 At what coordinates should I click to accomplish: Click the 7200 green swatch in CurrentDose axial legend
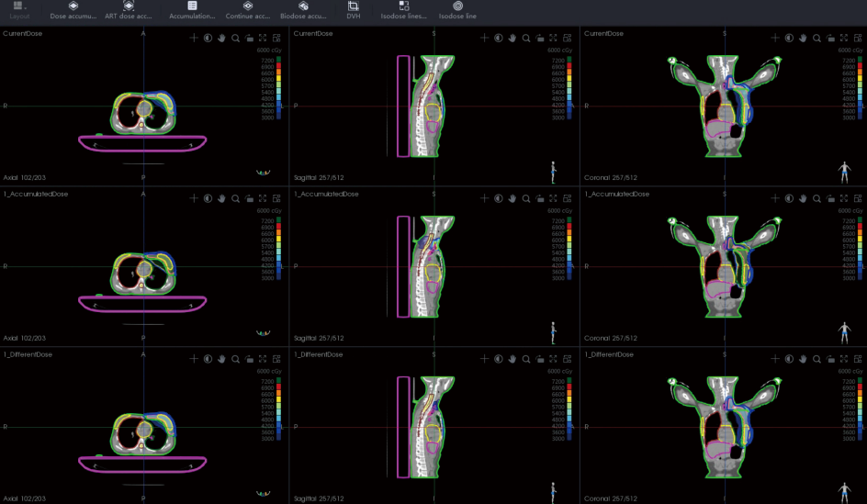[278, 60]
